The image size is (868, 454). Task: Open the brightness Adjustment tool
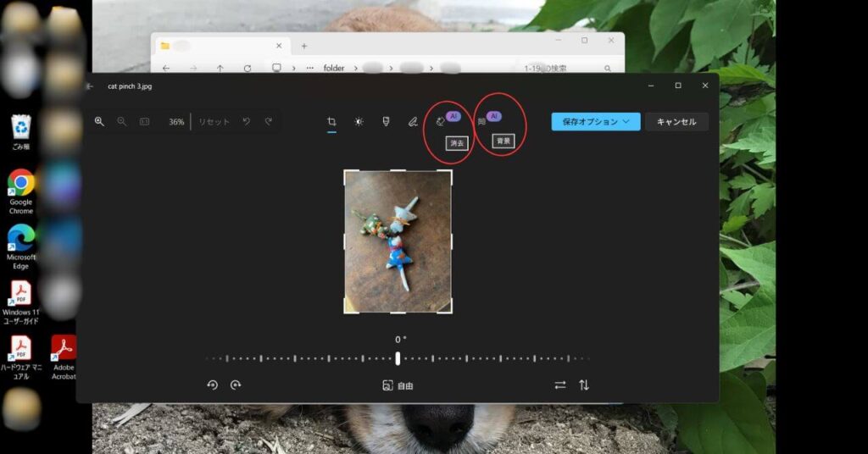pyautogui.click(x=359, y=122)
